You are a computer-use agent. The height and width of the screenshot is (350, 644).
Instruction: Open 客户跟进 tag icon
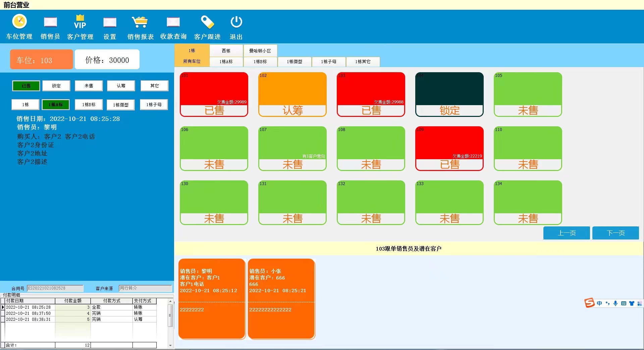[207, 22]
